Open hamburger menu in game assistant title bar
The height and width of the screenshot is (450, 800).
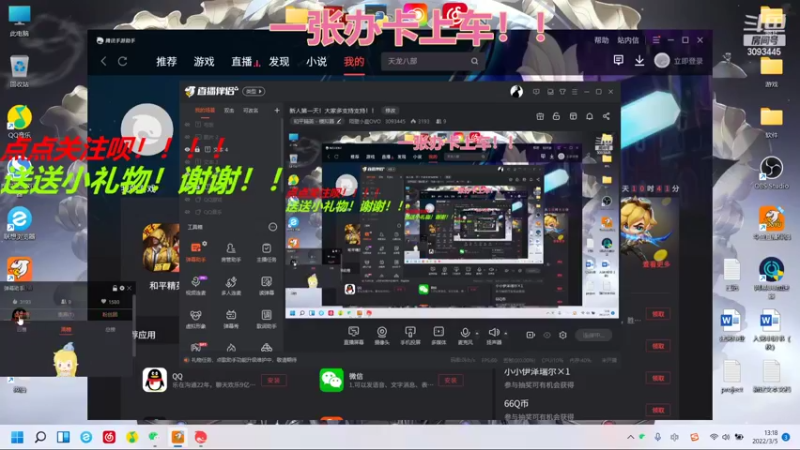point(656,40)
